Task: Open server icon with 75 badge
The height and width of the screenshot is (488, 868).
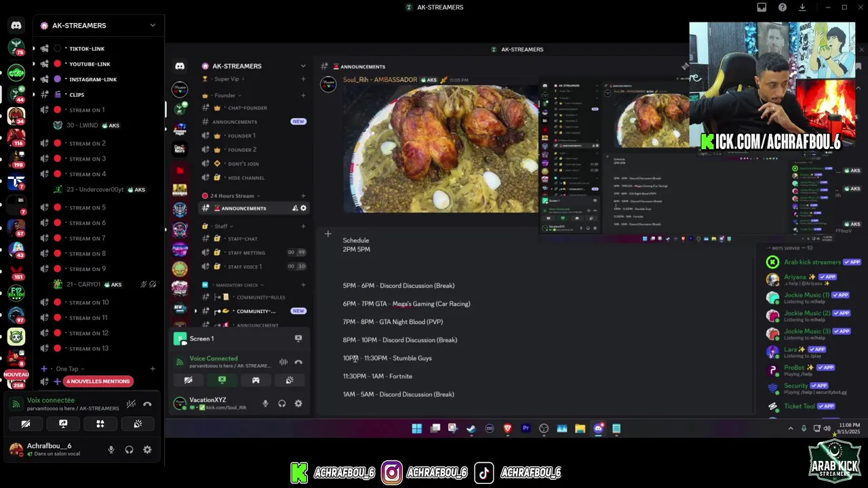Action: tap(16, 47)
